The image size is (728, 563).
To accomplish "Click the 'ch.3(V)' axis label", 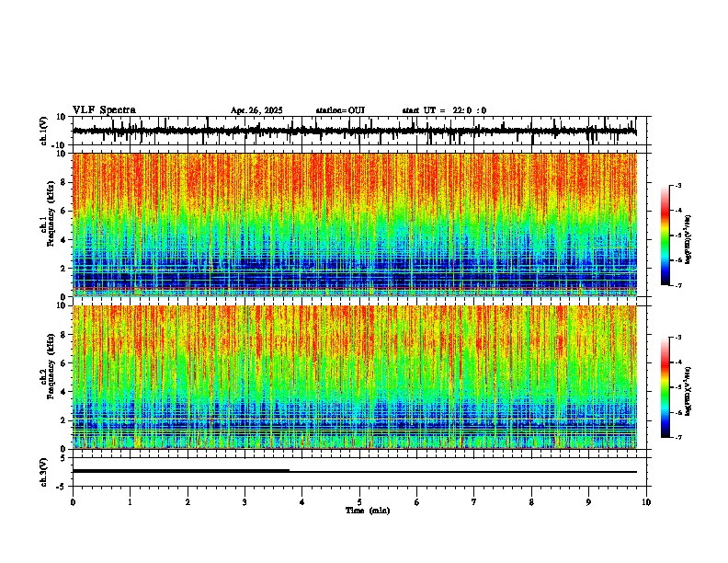I will click(43, 472).
